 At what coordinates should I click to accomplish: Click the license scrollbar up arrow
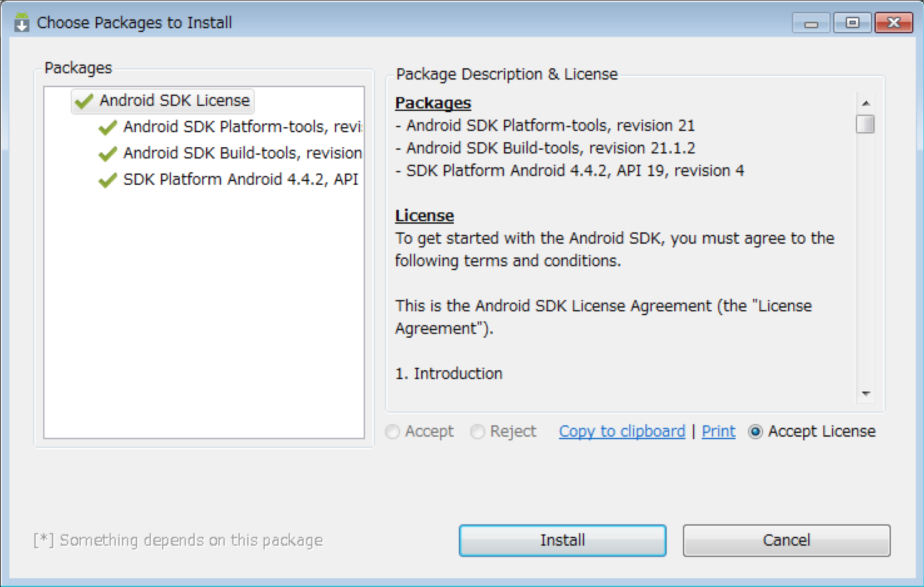pyautogui.click(x=866, y=103)
